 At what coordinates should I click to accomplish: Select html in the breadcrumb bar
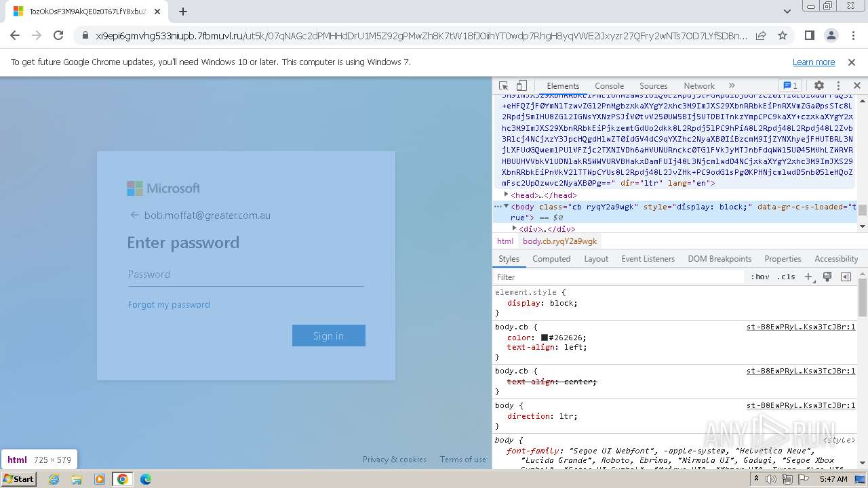click(505, 241)
